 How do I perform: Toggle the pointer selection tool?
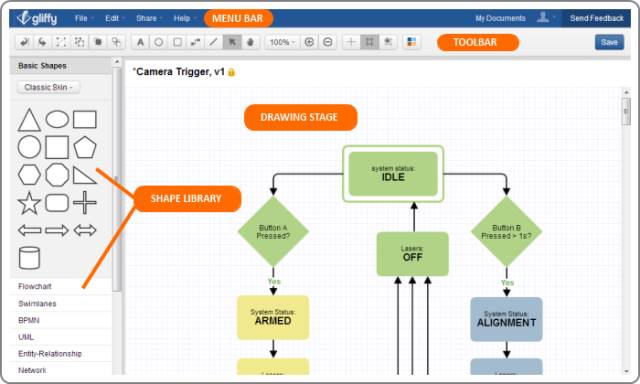click(232, 42)
